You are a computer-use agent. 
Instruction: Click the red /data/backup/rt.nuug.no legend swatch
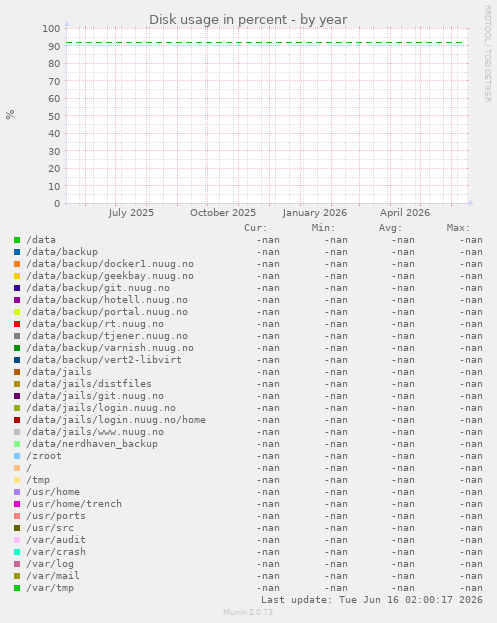[x=17, y=324]
